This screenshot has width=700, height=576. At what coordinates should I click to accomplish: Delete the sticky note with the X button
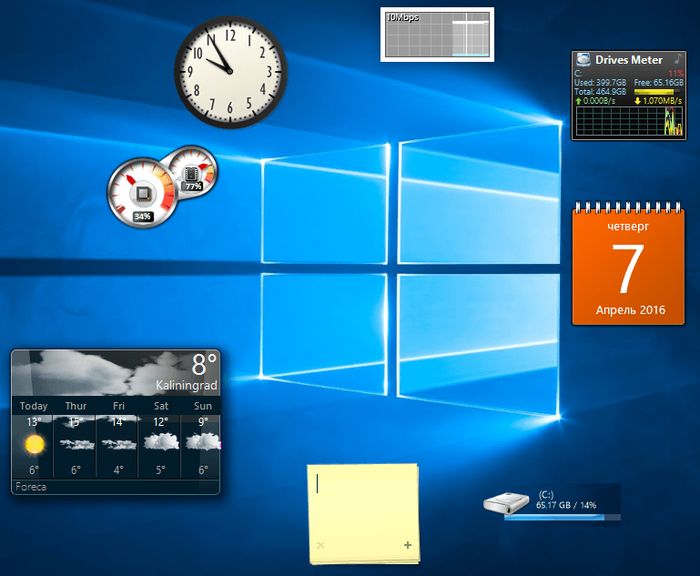[x=320, y=545]
